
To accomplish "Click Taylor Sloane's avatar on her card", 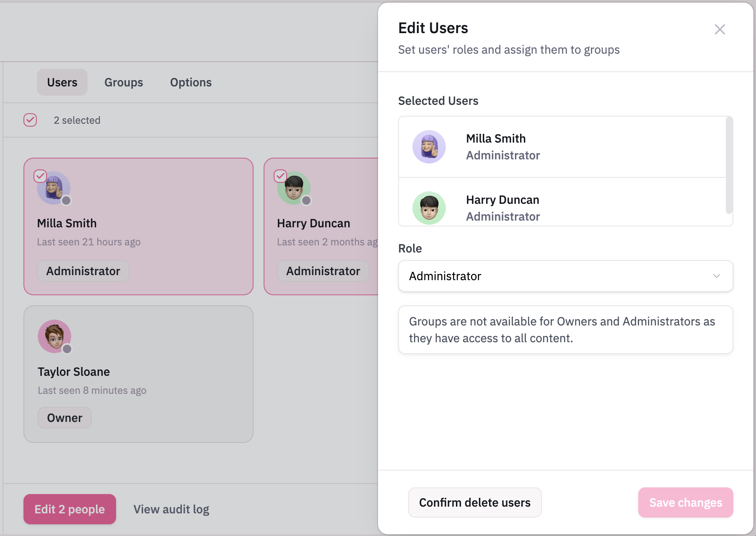I will click(54, 336).
